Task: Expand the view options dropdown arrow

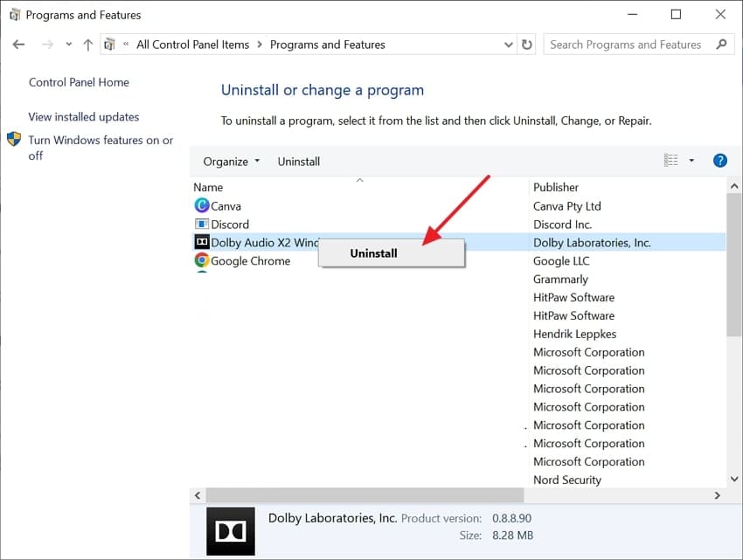Action: [691, 161]
